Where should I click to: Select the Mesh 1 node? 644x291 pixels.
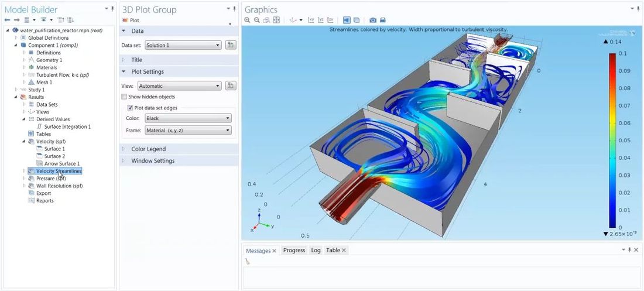pyautogui.click(x=44, y=82)
